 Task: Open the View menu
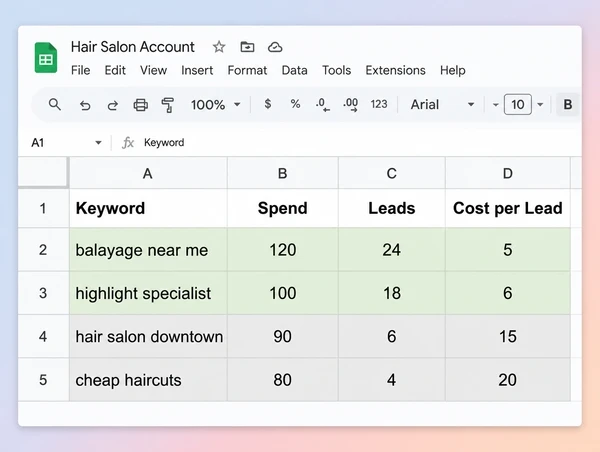tap(153, 70)
